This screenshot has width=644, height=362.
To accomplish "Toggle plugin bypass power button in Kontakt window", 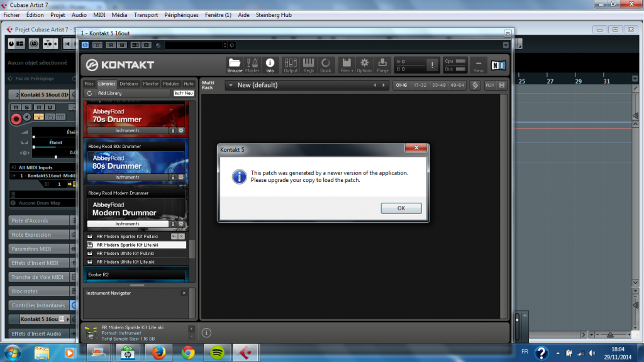I will coord(85,45).
